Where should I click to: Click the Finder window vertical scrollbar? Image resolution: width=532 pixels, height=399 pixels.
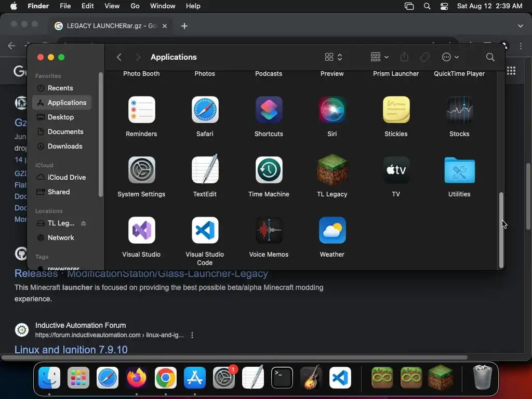pos(501,230)
